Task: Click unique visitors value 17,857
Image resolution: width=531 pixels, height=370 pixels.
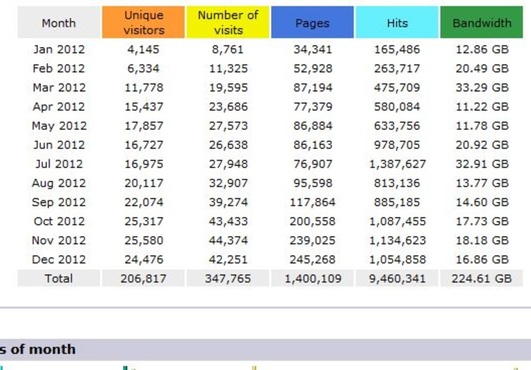Action: coord(144,126)
